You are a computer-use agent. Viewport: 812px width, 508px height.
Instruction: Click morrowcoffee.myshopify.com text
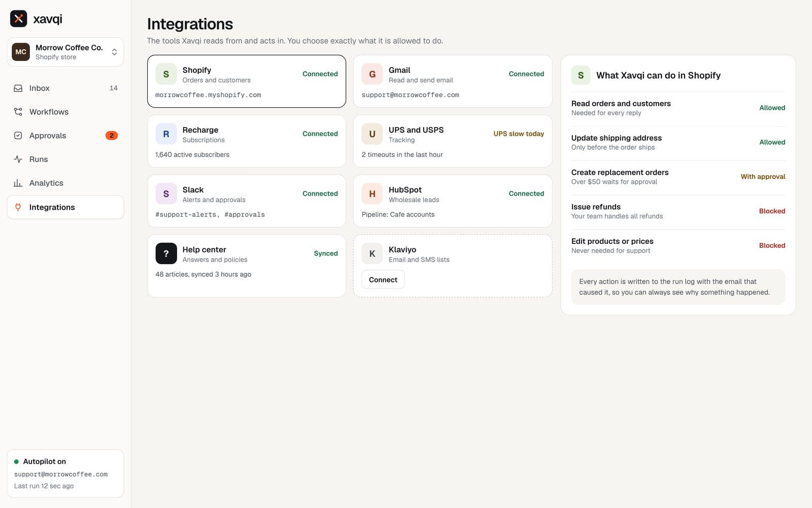pos(208,95)
